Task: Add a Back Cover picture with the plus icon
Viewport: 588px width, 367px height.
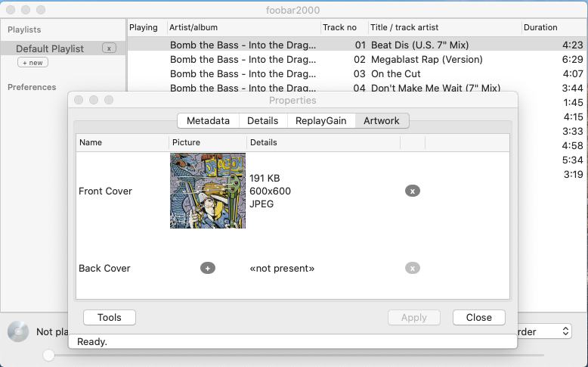Action: pyautogui.click(x=208, y=268)
